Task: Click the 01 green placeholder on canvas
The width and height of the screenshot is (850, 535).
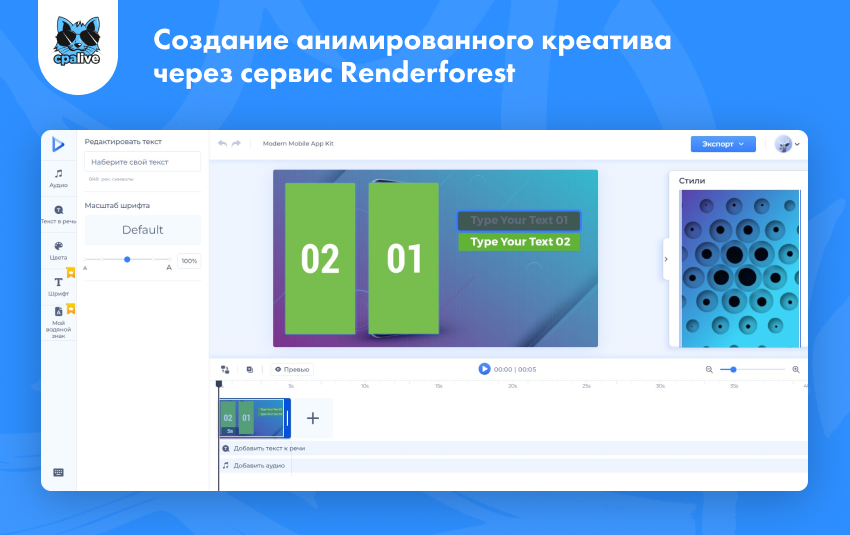Action: (404, 259)
